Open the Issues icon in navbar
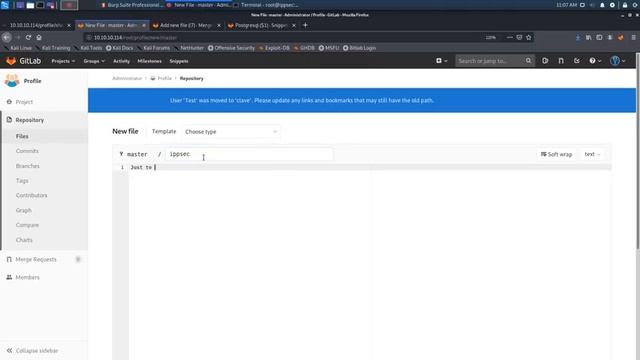Image resolution: width=640 pixels, height=360 pixels. point(545,61)
